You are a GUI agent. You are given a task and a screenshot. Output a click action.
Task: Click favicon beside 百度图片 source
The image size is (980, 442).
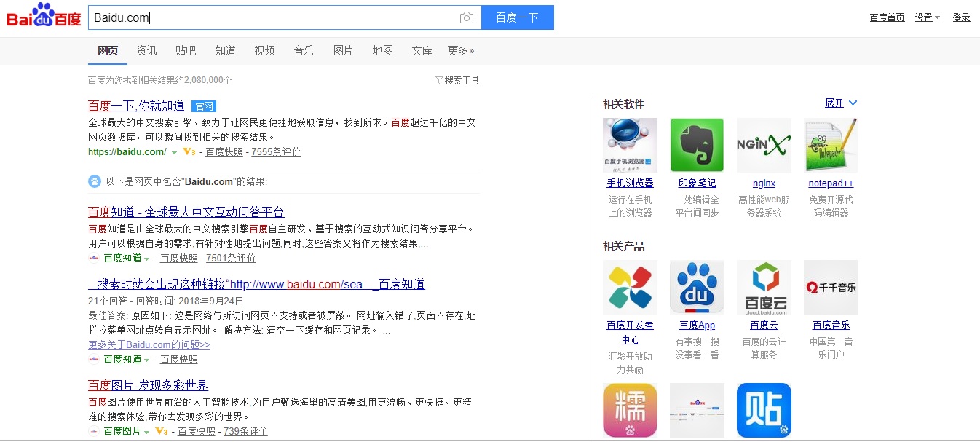point(94,431)
